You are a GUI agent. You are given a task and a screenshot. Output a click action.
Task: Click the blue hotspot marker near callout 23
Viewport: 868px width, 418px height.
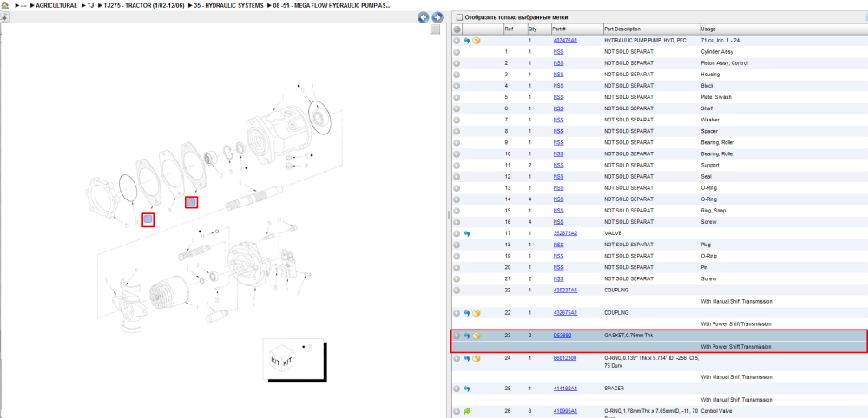point(191,202)
